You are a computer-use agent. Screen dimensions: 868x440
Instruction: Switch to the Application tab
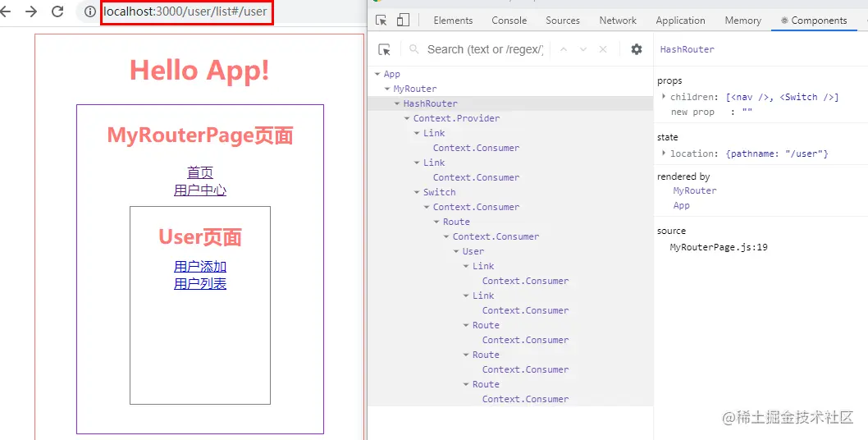680,21
